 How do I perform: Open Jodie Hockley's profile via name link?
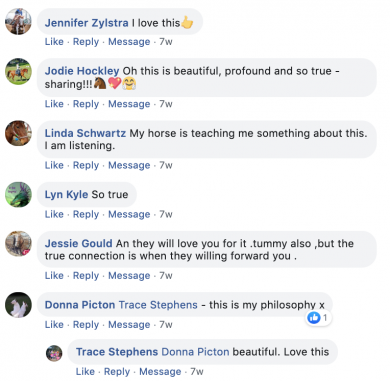(82, 71)
